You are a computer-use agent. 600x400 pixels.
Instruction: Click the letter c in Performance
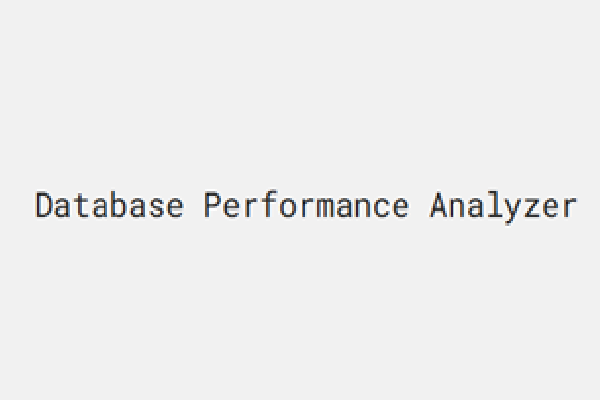point(381,205)
